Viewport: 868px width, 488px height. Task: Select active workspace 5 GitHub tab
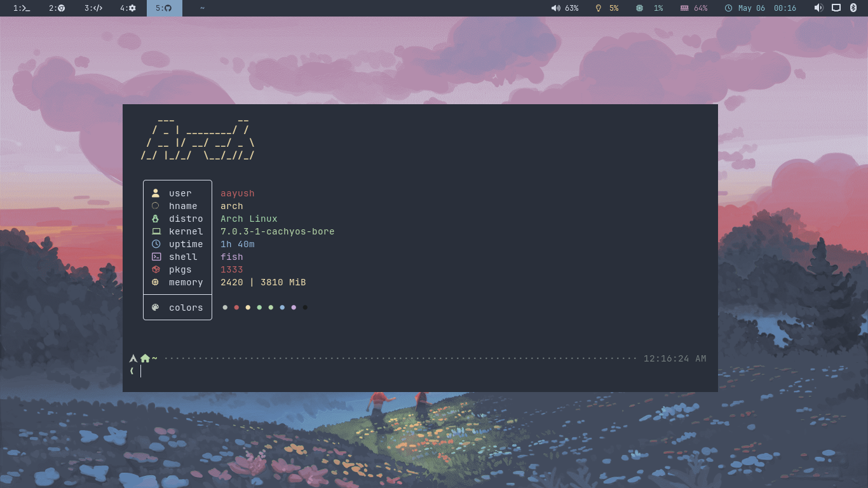[164, 8]
